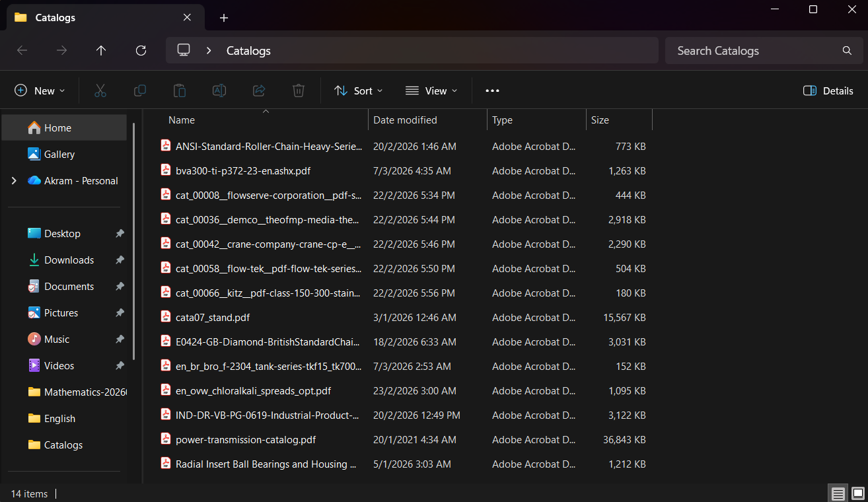The height and width of the screenshot is (502, 868).
Task: Click the search magnifier icon
Action: point(847,50)
